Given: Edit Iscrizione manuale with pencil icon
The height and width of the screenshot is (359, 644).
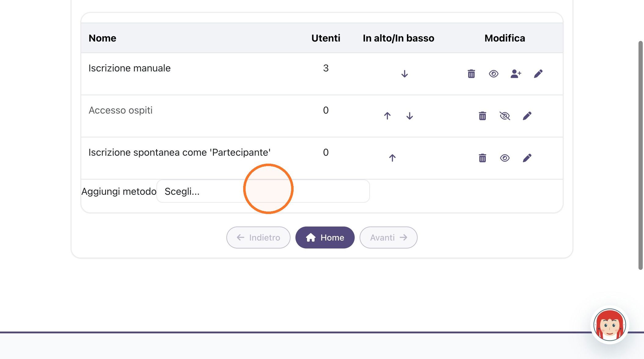Looking at the screenshot, I should click(x=538, y=74).
